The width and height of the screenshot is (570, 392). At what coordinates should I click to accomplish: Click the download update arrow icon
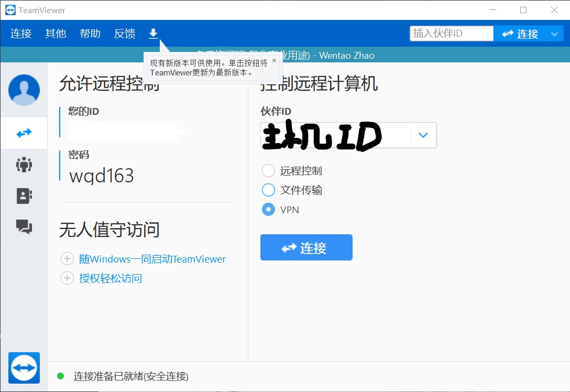[x=154, y=34]
